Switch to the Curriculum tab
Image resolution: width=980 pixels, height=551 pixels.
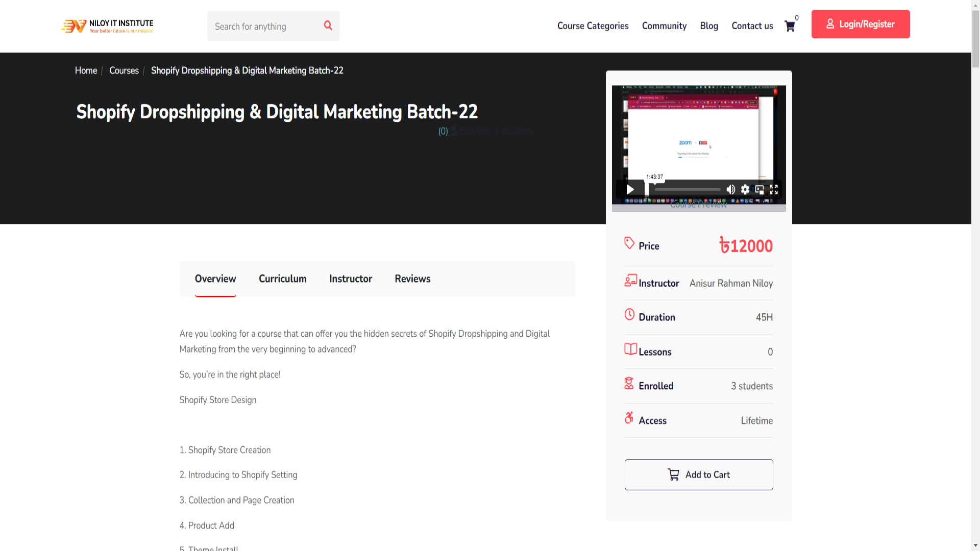click(x=282, y=279)
